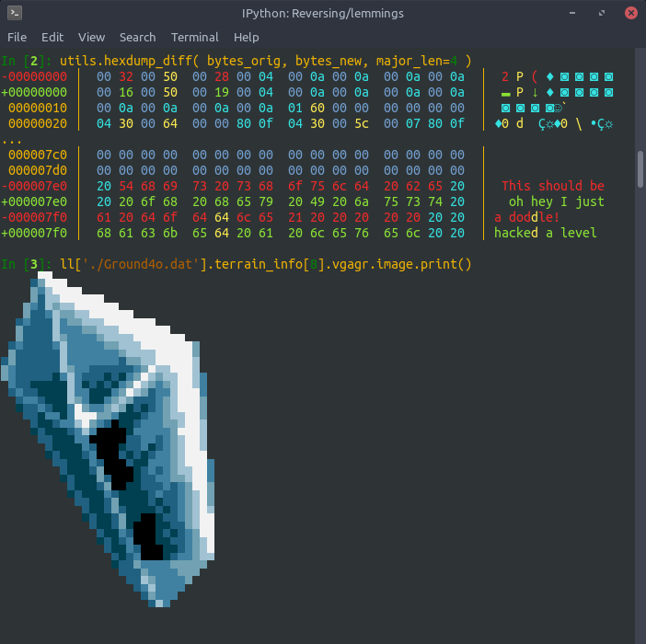Click the '5c' byte in row 00000020
The height and width of the screenshot is (644, 646).
tap(362, 123)
